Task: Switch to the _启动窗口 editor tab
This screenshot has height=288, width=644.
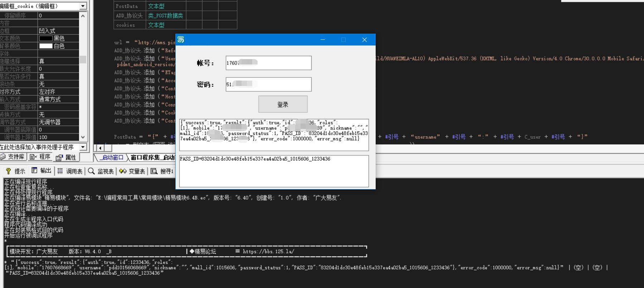Action: 112,158
